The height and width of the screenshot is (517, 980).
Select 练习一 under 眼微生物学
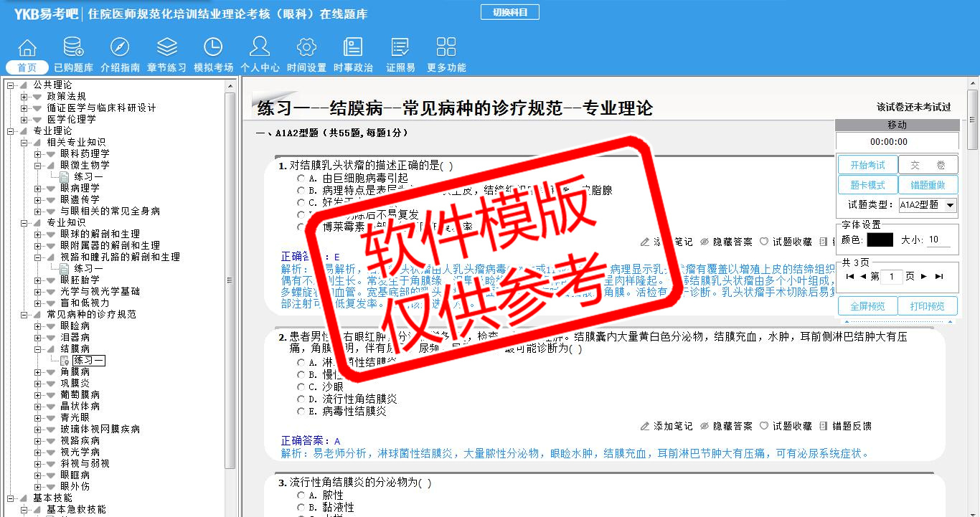[88, 176]
